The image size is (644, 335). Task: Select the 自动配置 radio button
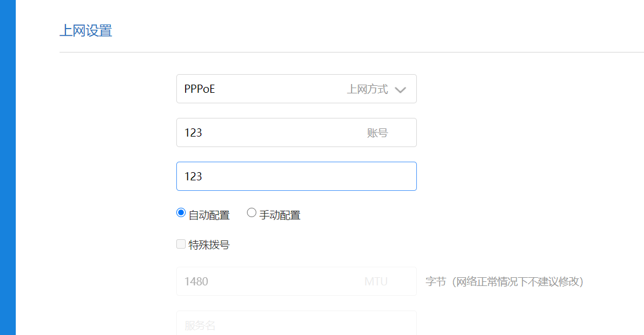pos(181,213)
